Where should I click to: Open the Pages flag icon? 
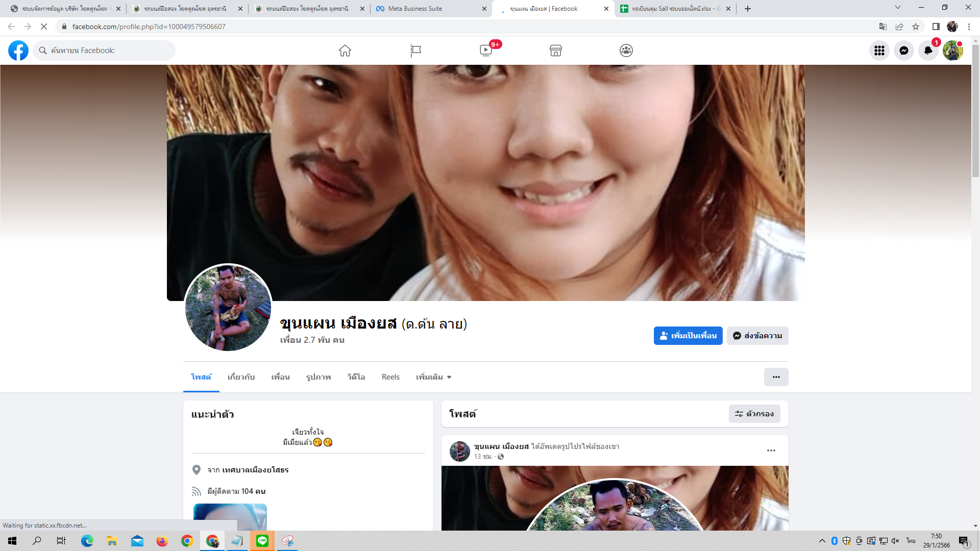click(x=415, y=51)
